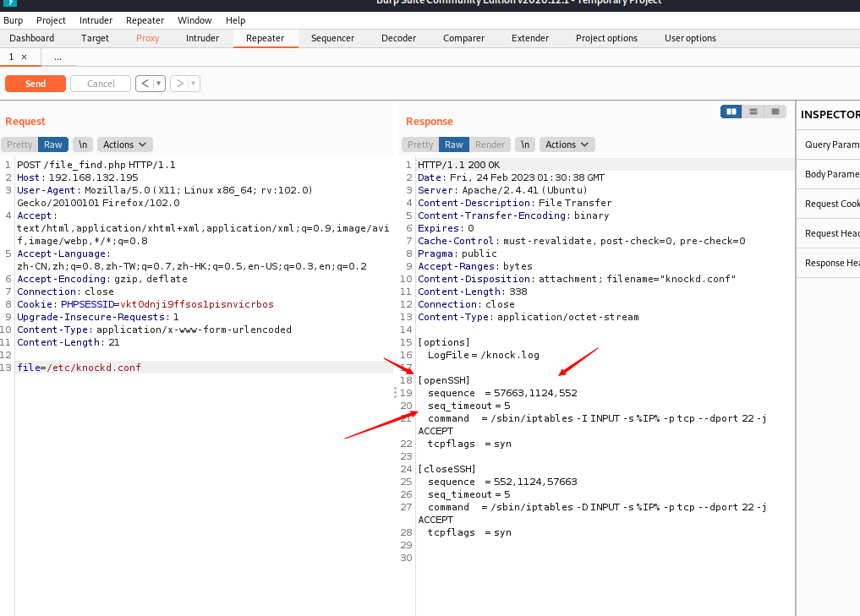Switch Response view to Render

pos(490,144)
